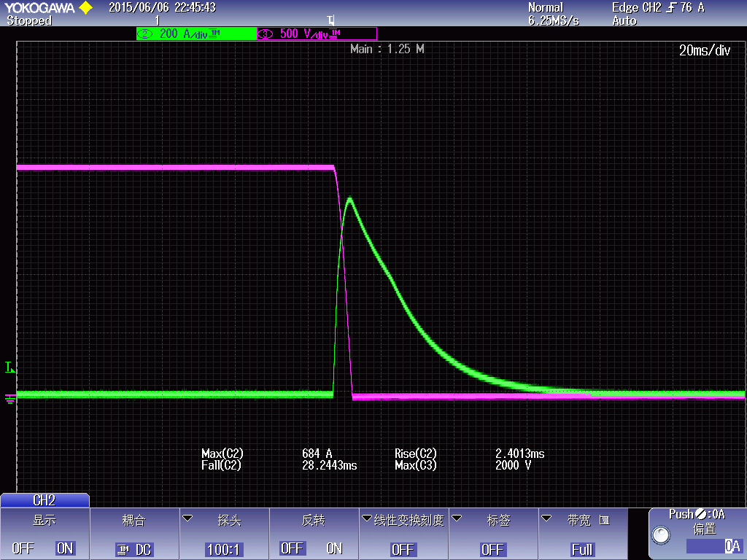Turn 显示 (display) to OFF

click(x=23, y=548)
